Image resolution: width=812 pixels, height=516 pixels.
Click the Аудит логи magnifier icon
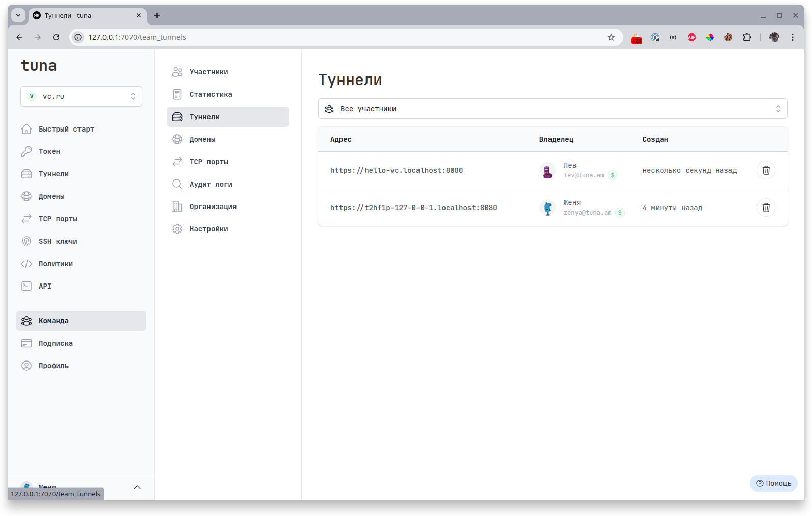point(177,184)
